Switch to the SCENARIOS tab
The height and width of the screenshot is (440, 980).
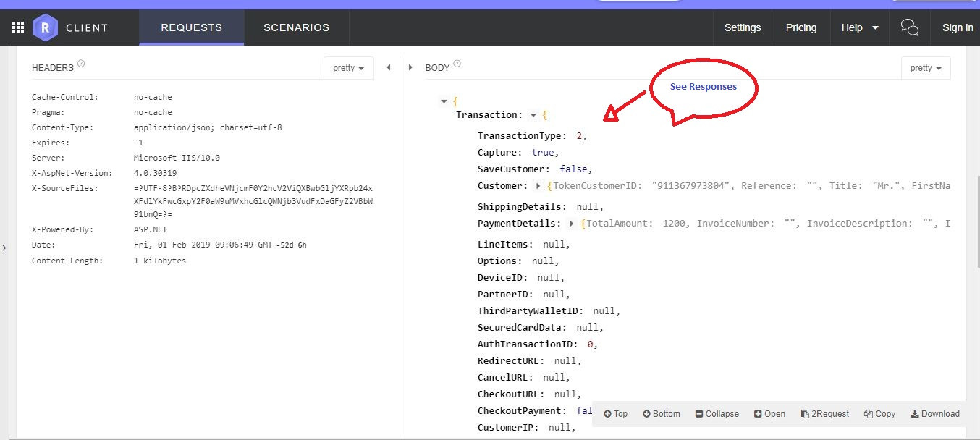[297, 27]
